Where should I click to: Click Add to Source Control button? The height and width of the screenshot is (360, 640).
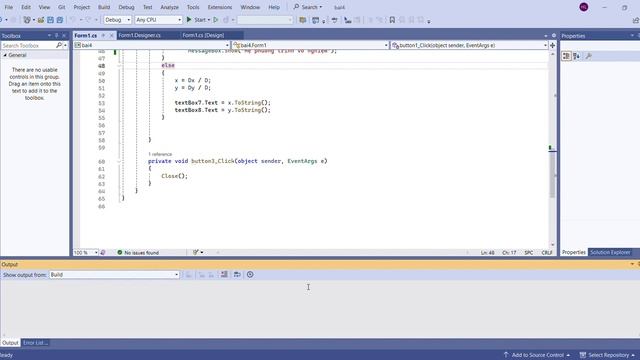[x=536, y=355]
